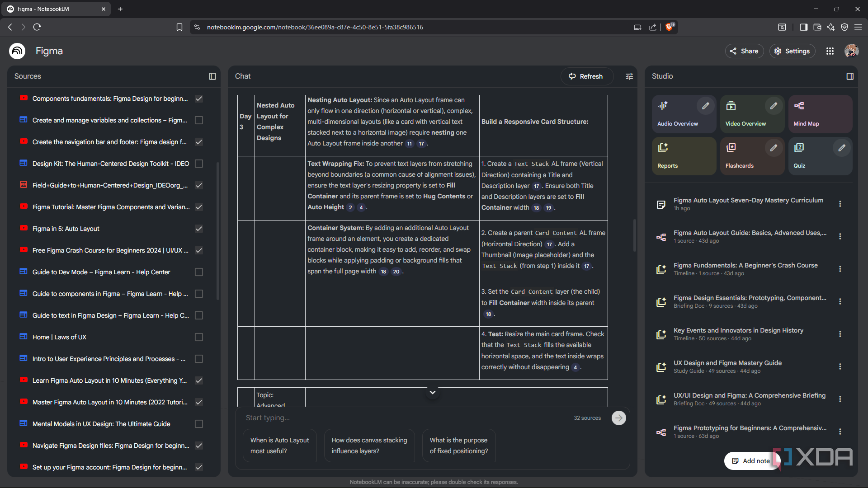Open the user account avatar
This screenshot has height=488, width=868.
[x=852, y=51]
